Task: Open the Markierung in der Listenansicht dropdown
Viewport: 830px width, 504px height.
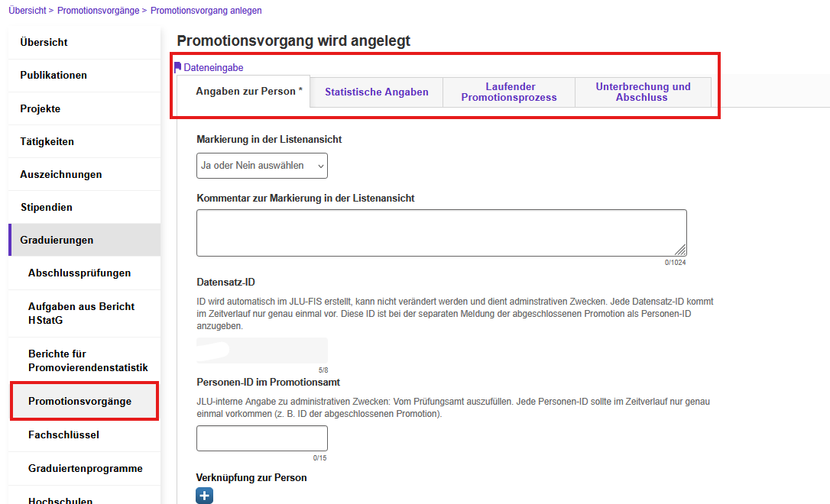Action: coord(262,166)
